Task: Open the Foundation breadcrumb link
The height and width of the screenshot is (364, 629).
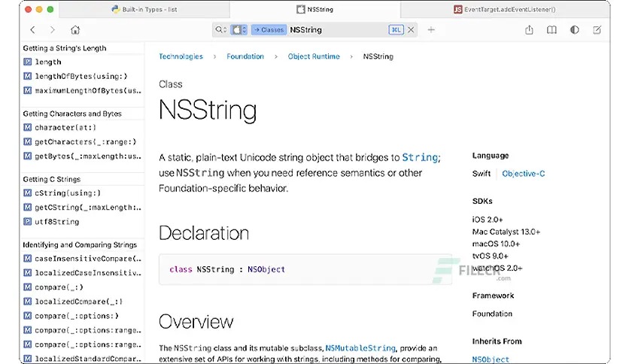Action: pos(245,56)
